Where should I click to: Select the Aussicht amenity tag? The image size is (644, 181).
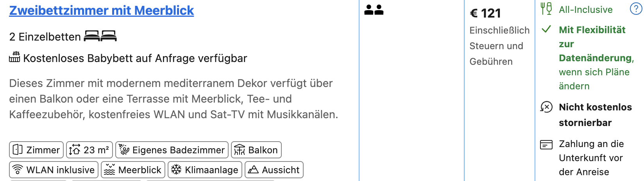[274, 170]
